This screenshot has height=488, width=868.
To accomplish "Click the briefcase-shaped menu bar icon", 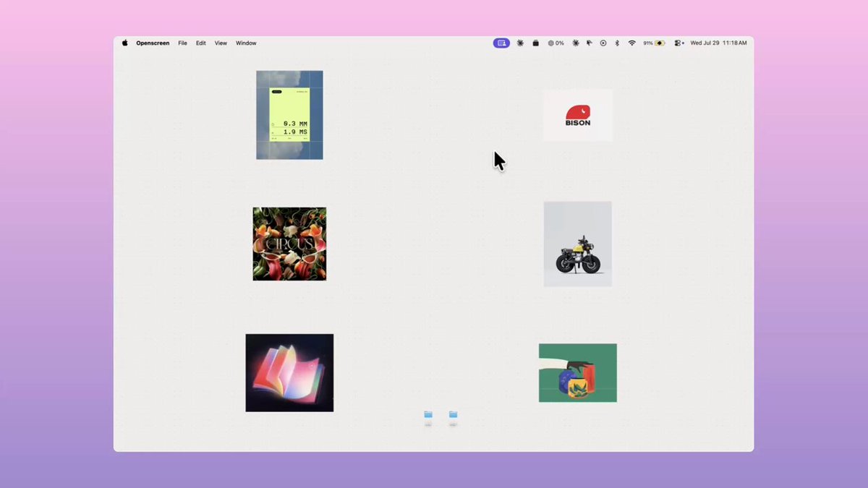I will pos(535,43).
